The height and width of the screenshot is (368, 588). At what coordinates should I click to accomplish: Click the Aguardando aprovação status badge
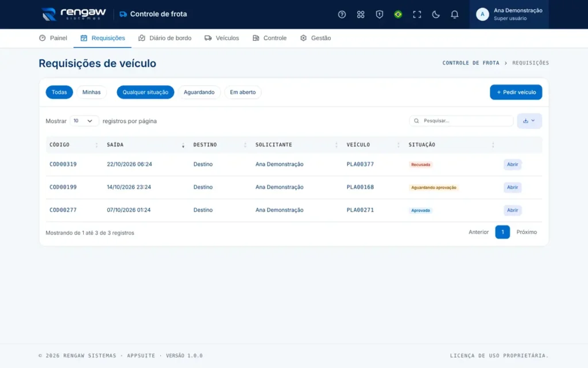coord(434,187)
